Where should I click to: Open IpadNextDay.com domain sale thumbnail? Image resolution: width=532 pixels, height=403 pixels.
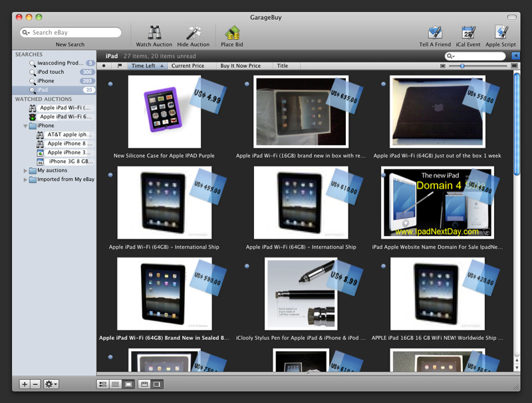(438, 203)
